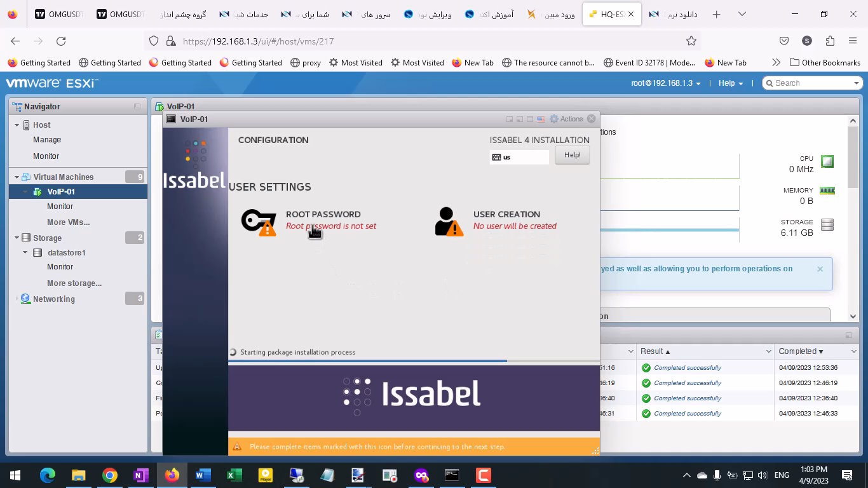
Task: Open the Other Bookmarks folder
Action: (x=824, y=62)
